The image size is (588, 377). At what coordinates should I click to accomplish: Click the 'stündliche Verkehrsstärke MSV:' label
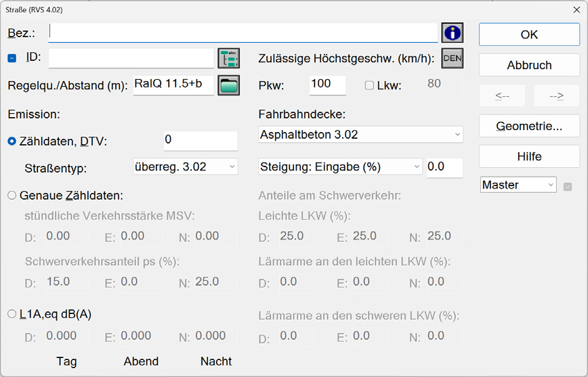click(x=110, y=216)
